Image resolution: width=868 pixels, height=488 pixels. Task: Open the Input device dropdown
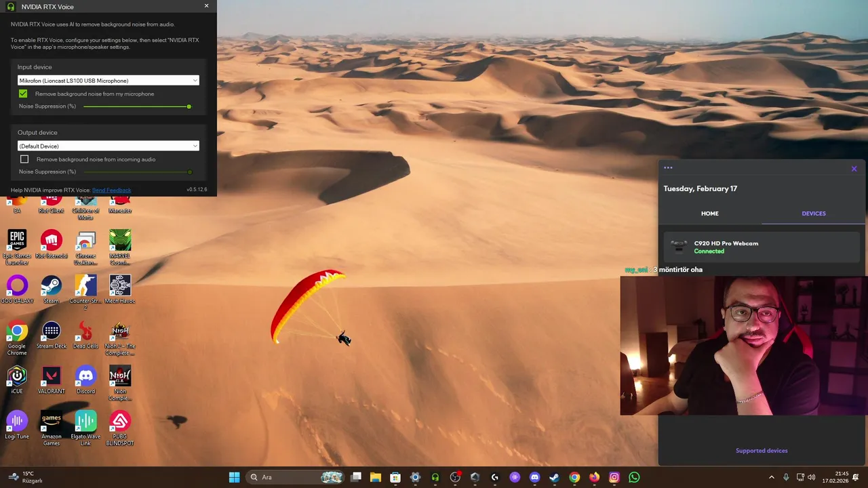(108, 81)
